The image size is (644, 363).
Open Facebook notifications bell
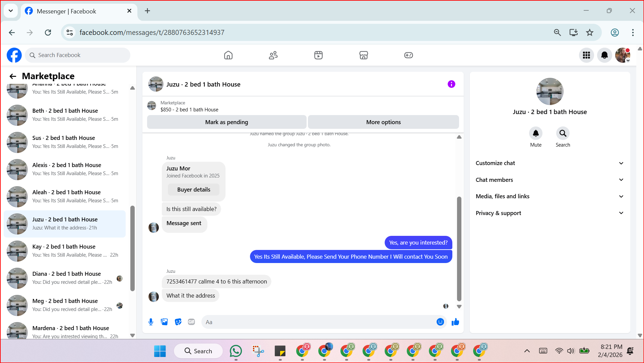tap(604, 55)
